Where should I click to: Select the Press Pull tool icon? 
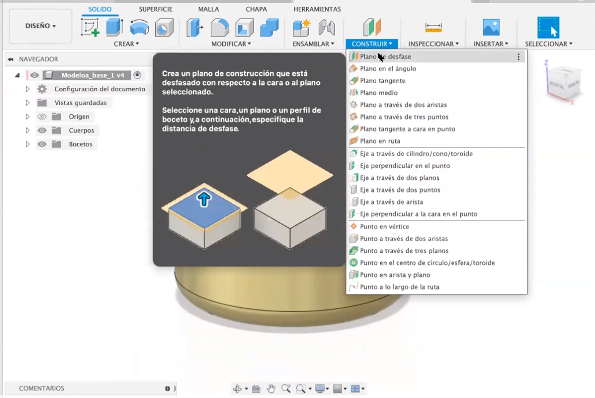tap(195, 28)
